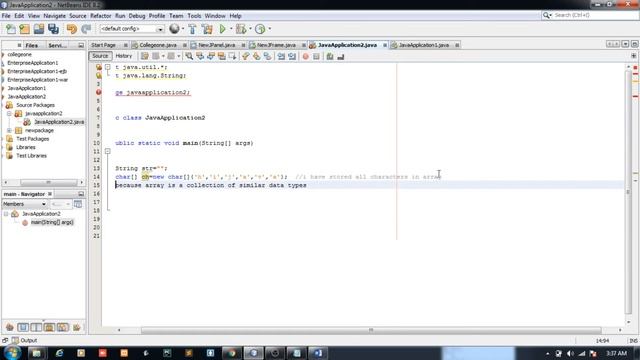
Task: Click the Stop Macro Recording icon
Action: 316,57
